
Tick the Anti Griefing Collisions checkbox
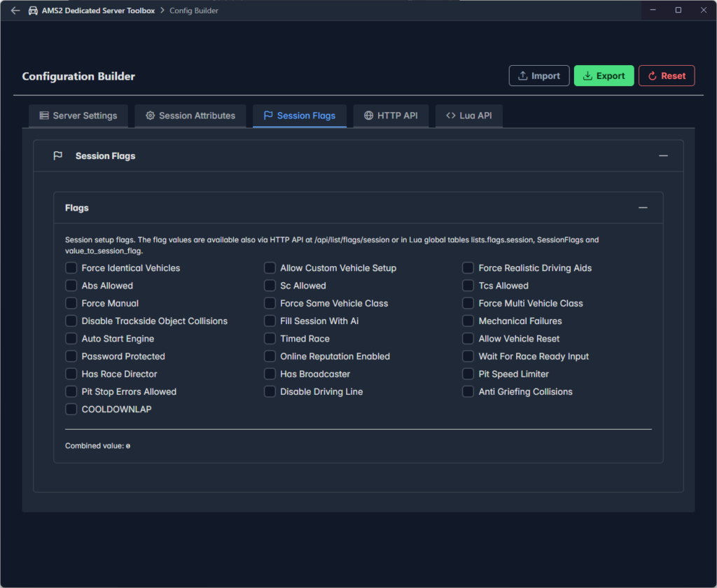click(468, 391)
